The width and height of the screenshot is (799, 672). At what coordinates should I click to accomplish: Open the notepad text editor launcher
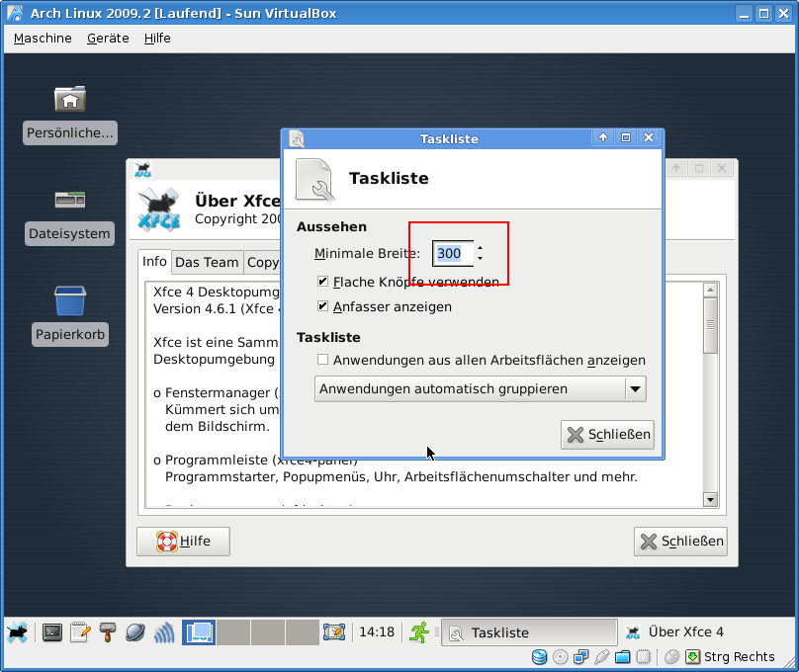(80, 632)
